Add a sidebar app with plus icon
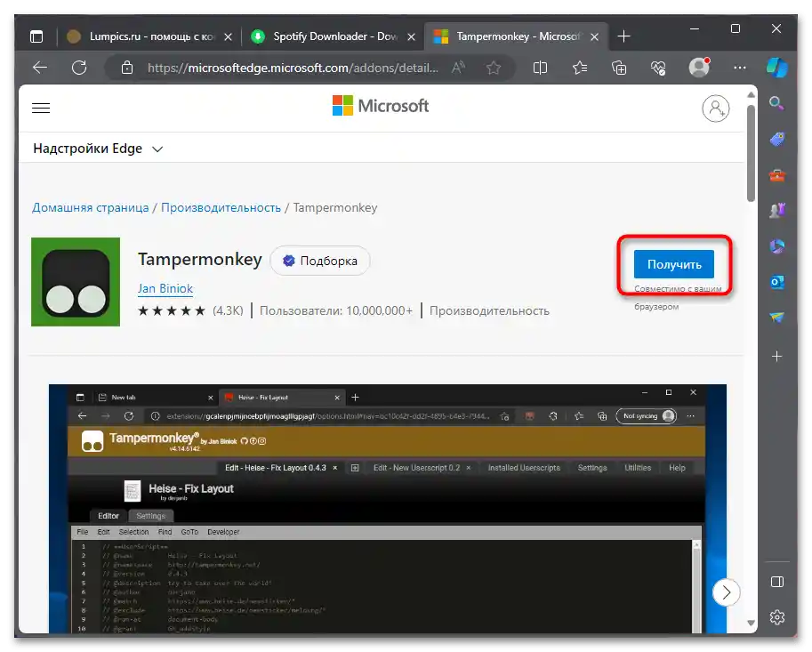812x652 pixels. tap(776, 357)
